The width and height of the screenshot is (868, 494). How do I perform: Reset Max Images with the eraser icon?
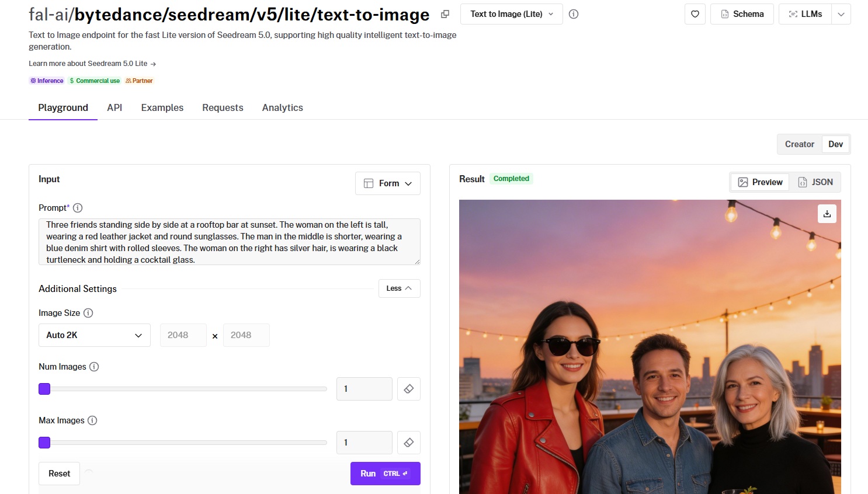tap(409, 443)
